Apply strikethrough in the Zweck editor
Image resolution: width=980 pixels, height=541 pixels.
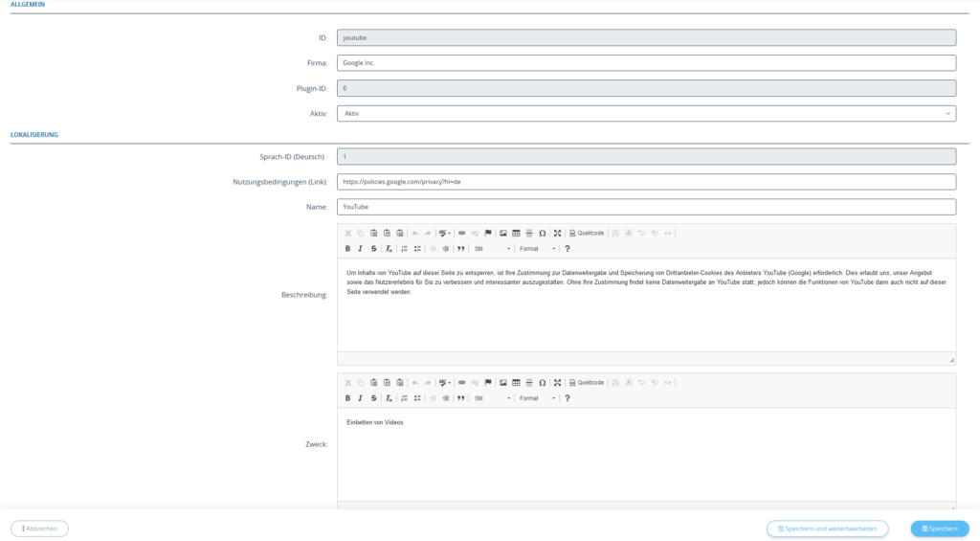374,398
